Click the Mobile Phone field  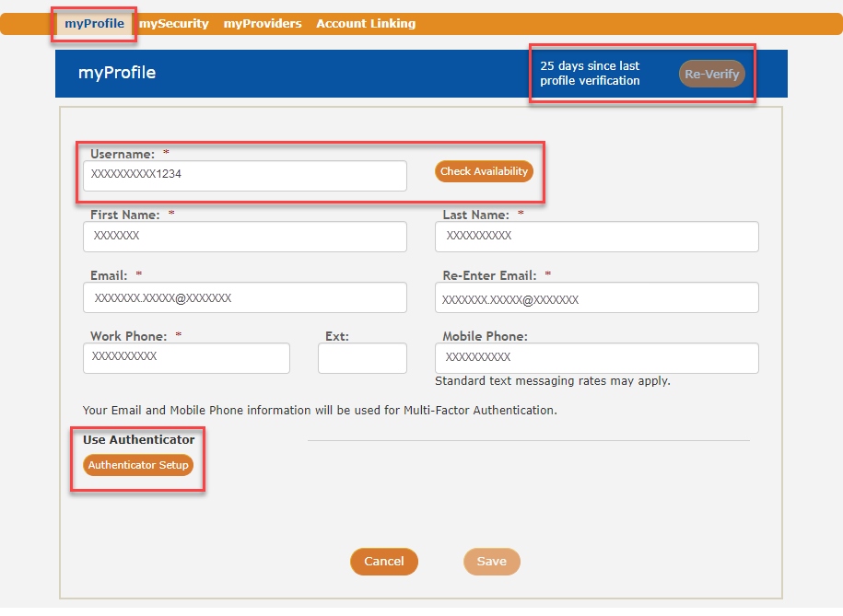(x=596, y=358)
